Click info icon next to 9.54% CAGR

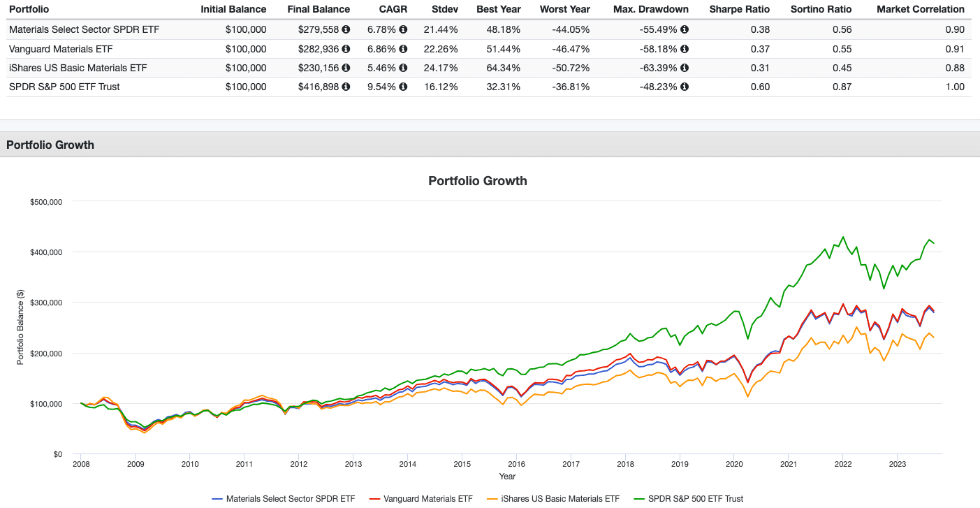click(x=403, y=87)
